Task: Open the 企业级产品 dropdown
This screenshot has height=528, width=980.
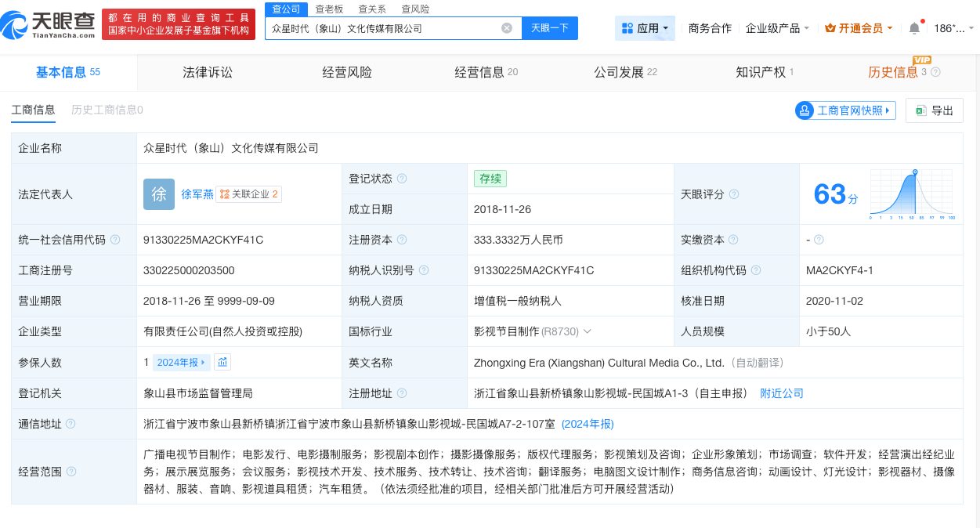Action: (775, 26)
